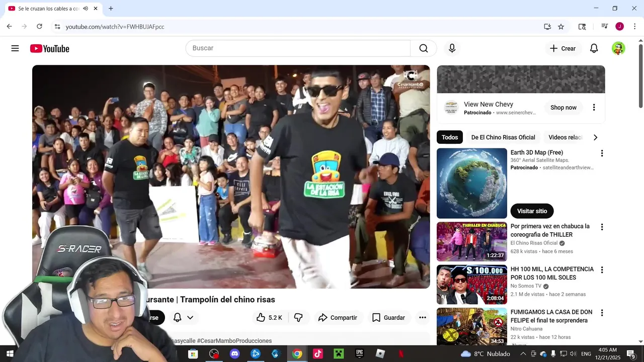Open Minecraft from the taskbar

[x=339, y=354]
